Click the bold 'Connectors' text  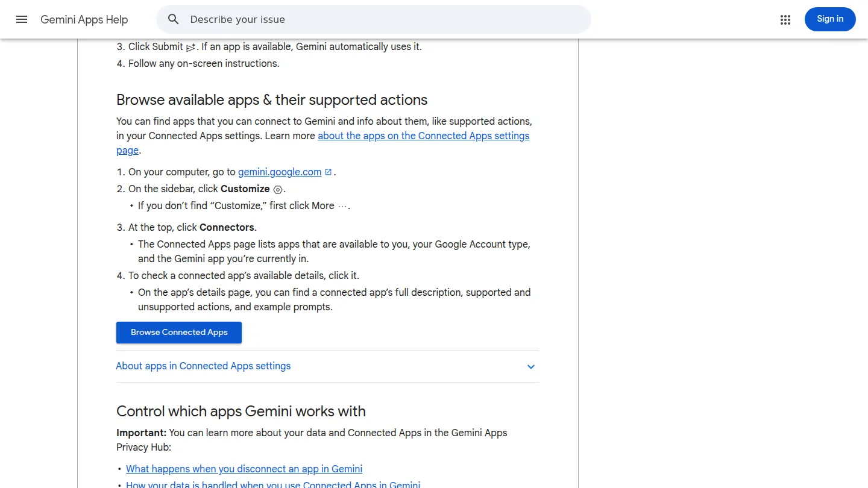(227, 228)
